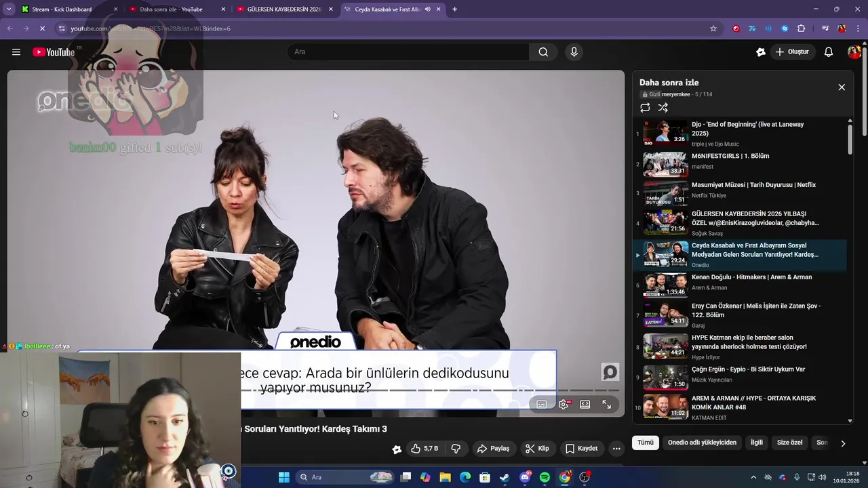Image resolution: width=868 pixels, height=488 pixels.
Task: Click the star icon beside like button
Action: (397, 449)
